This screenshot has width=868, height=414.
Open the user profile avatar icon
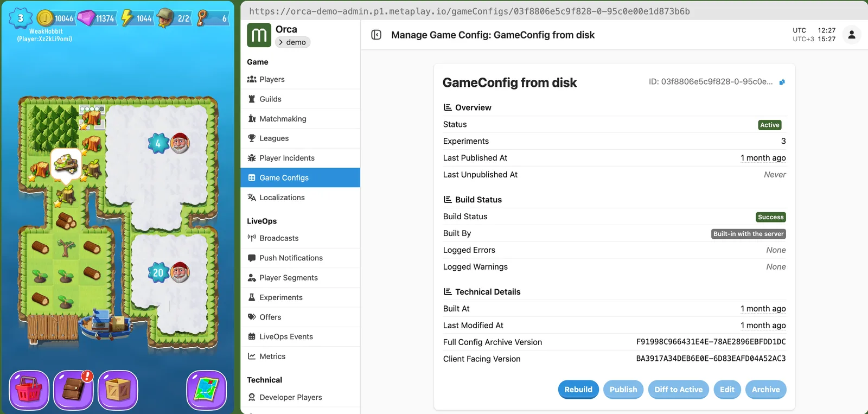point(851,35)
